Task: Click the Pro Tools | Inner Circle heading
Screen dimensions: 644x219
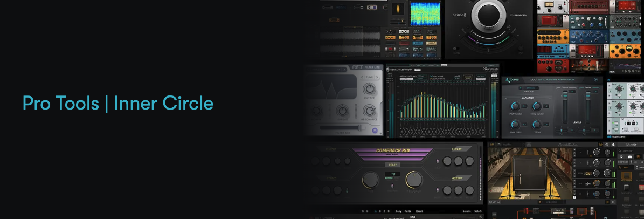Action: tap(117, 103)
